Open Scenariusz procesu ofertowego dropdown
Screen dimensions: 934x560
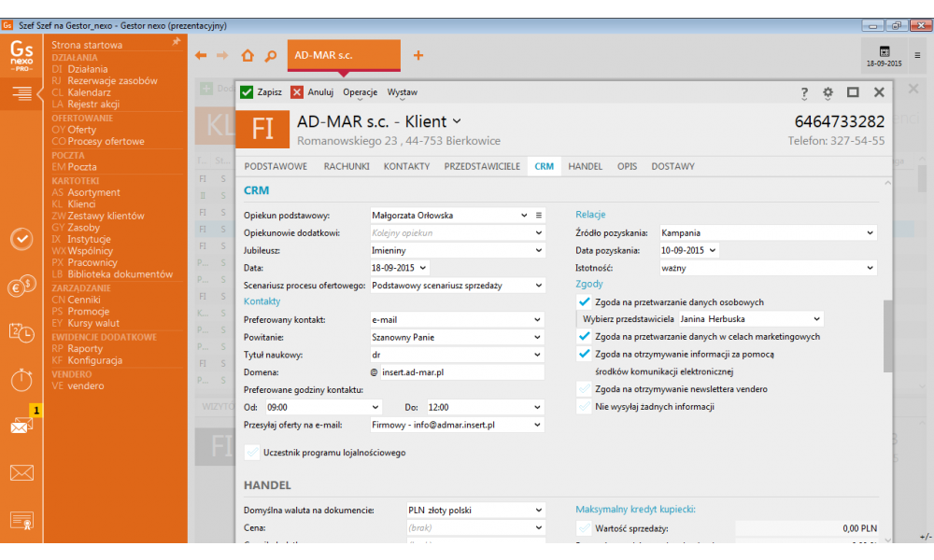(539, 286)
